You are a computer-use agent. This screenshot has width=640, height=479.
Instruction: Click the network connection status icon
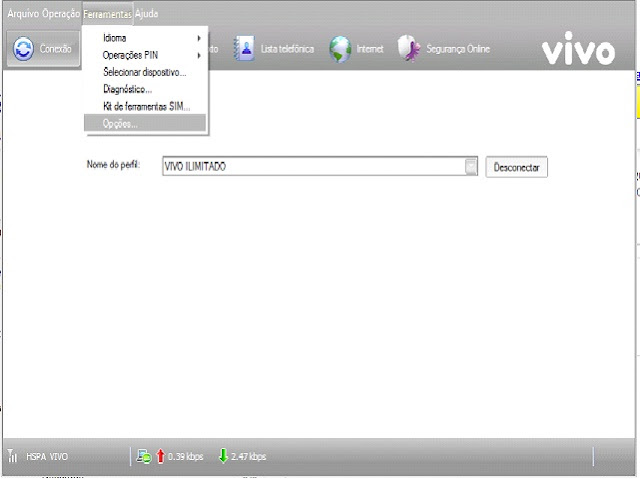point(144,456)
